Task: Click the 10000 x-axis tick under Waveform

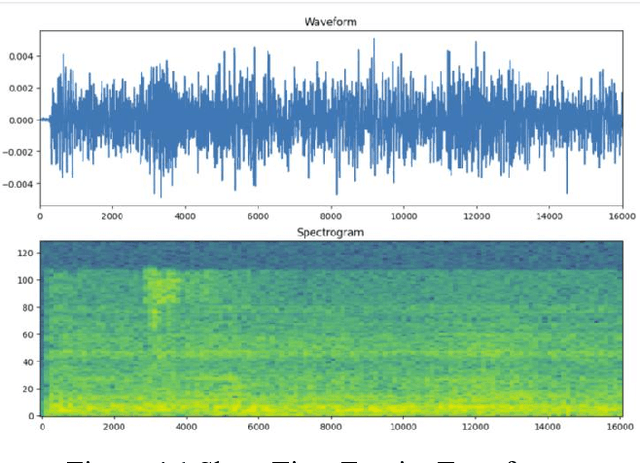Action: pos(404,216)
